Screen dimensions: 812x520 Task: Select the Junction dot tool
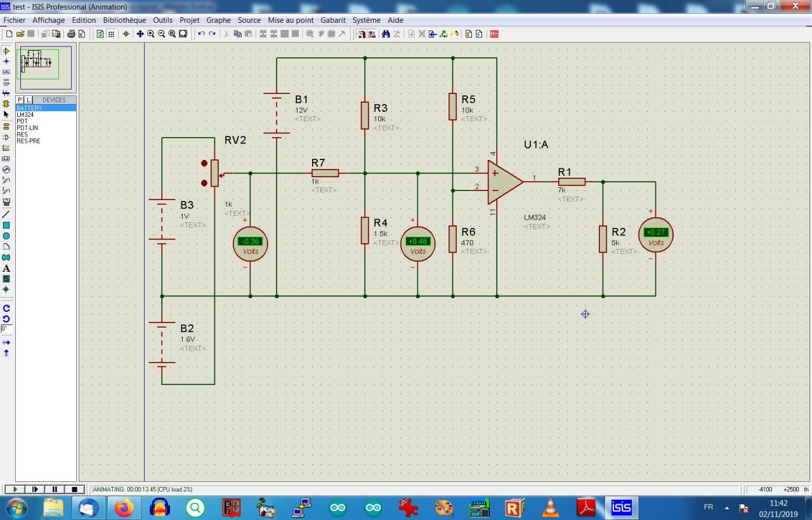point(6,62)
